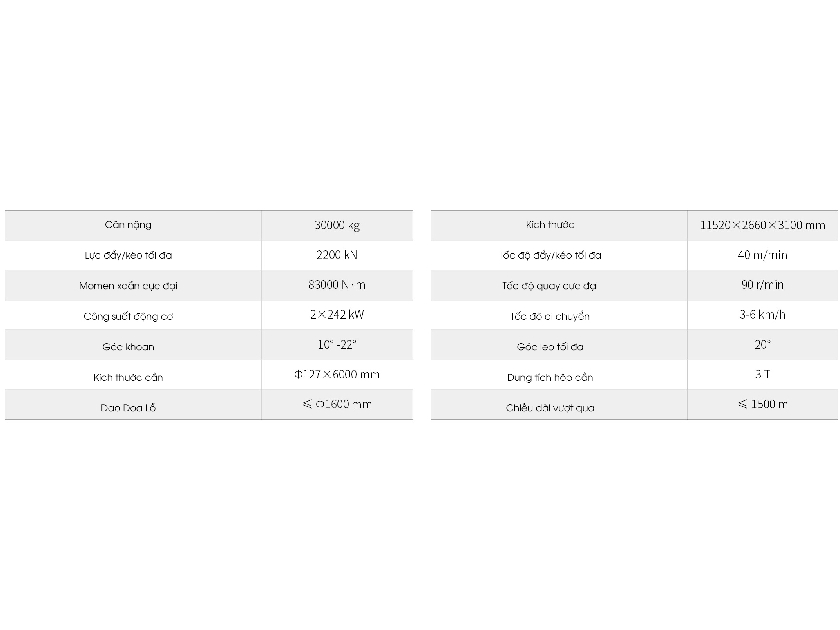Click the "Dung tích hộp cần" label

[550, 378]
